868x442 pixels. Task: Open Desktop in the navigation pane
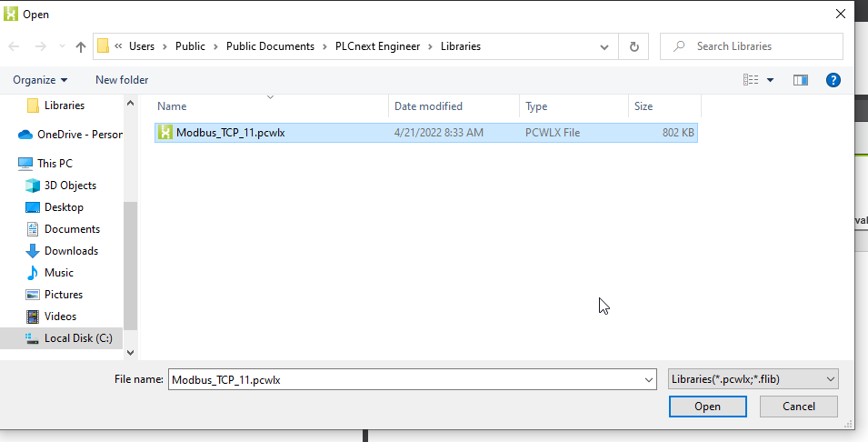pos(64,207)
